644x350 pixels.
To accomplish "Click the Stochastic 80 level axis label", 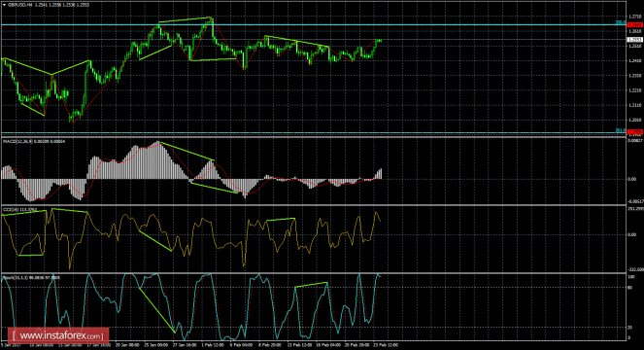I will point(629,288).
